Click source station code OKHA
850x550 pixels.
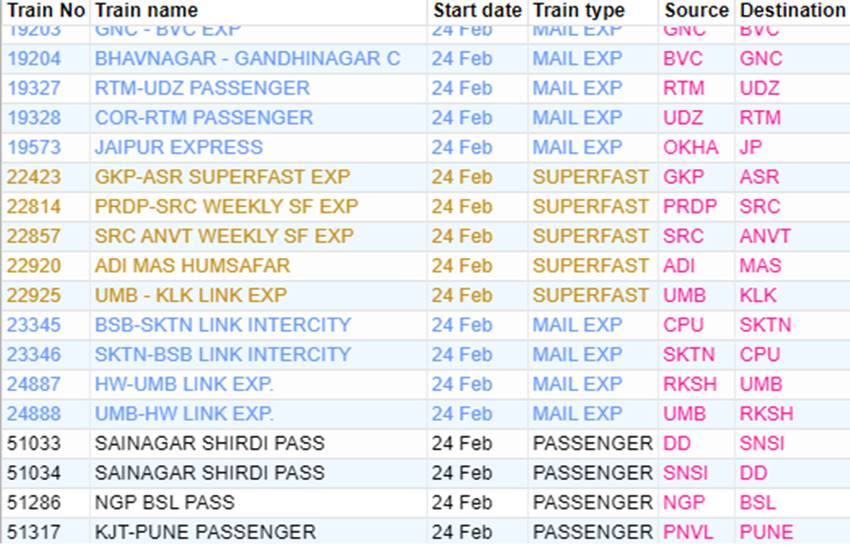[x=691, y=148]
